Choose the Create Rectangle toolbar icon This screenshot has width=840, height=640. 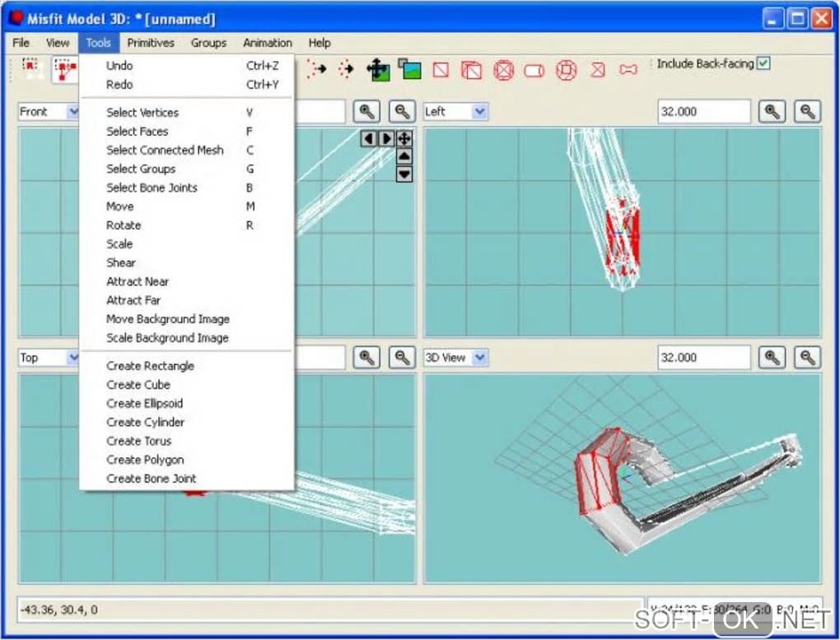point(441,70)
